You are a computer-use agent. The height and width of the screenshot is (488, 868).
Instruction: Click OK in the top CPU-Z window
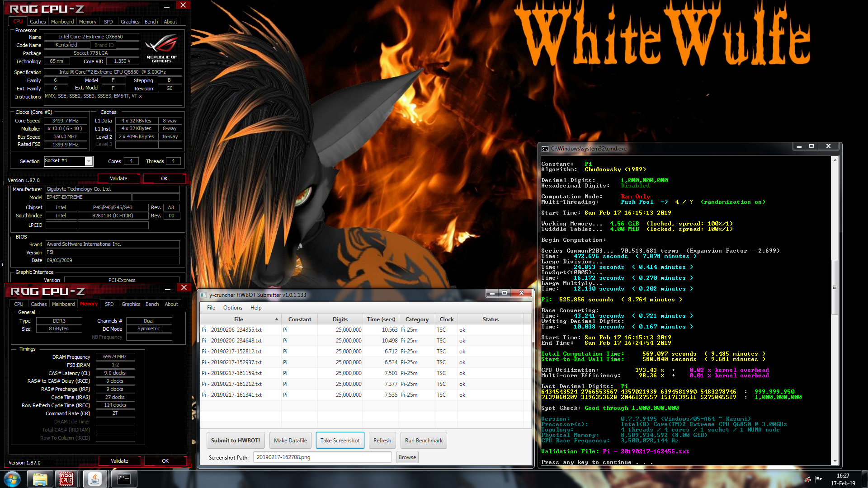click(164, 178)
